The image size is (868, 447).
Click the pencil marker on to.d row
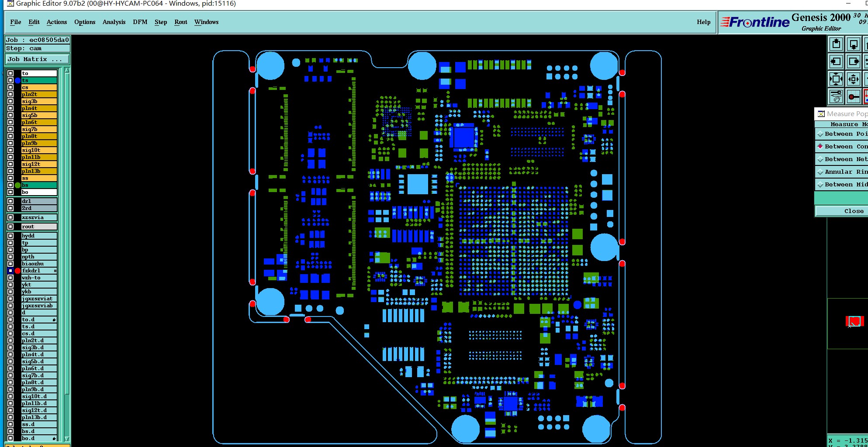[54, 320]
